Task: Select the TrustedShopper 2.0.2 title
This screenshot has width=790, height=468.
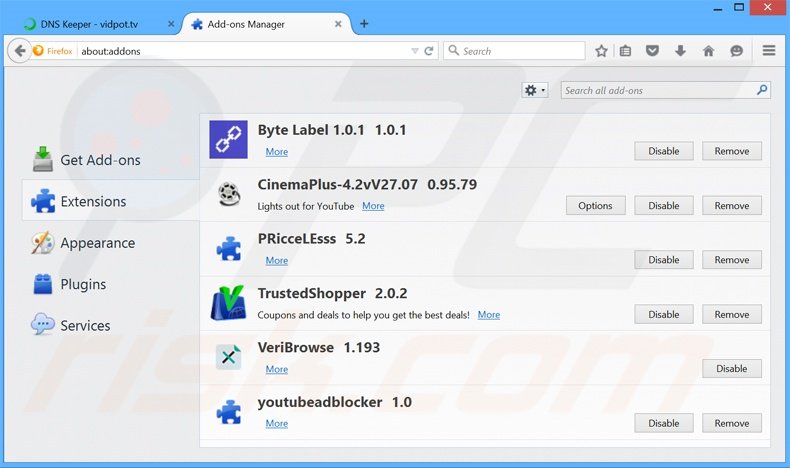Action: (x=332, y=293)
